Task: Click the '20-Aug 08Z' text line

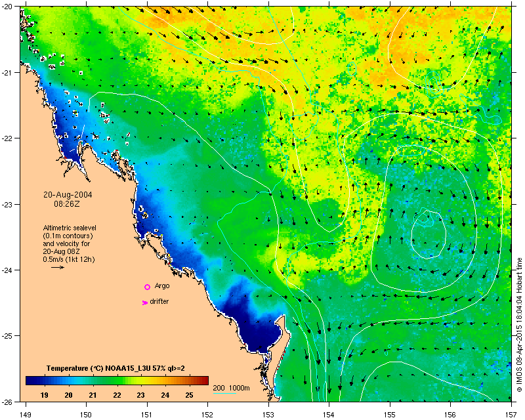Action: click(x=61, y=251)
